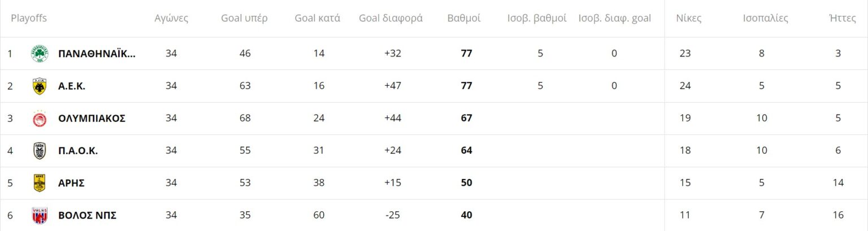Click the ΑΡΗΣ yellow club logo
Image resolution: width=868 pixels, height=231 pixels.
point(40,183)
